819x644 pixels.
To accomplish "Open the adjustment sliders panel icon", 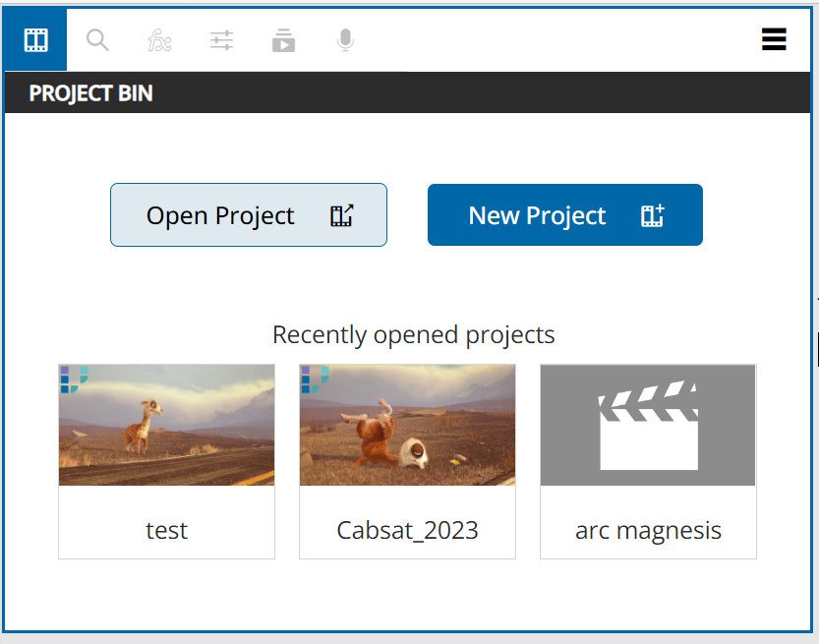I will pos(221,40).
